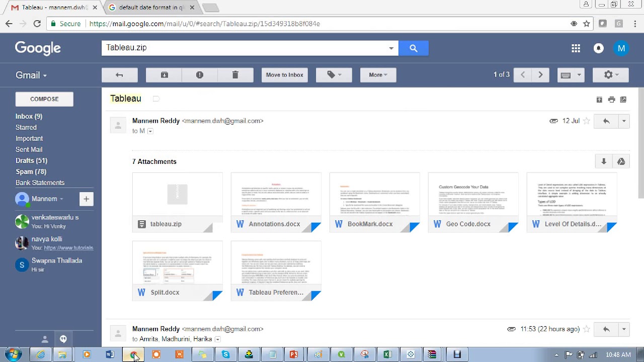644x362 pixels.
Task: Star the 11:53 message
Action: pyautogui.click(x=586, y=329)
